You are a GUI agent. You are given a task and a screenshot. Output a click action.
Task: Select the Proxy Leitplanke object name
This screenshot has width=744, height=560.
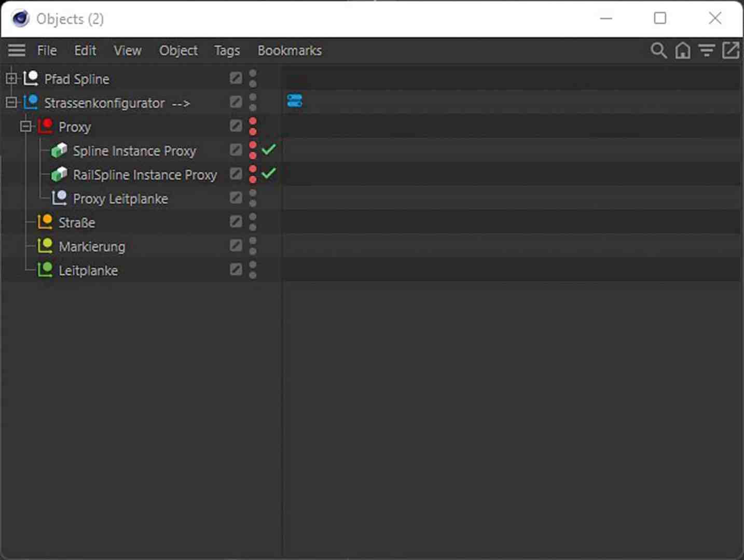click(x=120, y=199)
